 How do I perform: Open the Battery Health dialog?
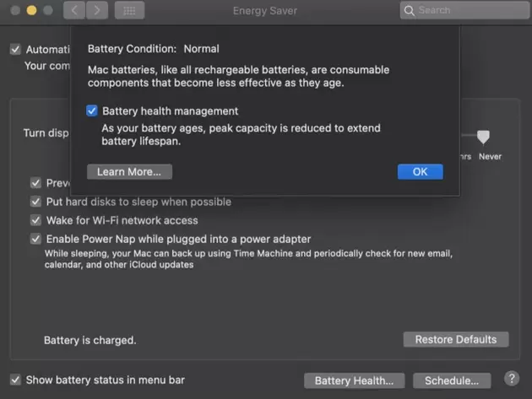[354, 380]
